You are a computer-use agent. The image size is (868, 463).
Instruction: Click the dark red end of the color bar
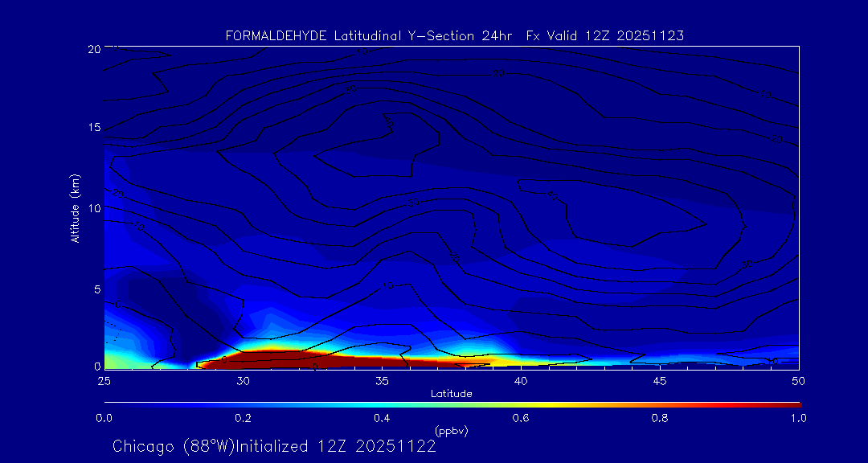click(792, 405)
